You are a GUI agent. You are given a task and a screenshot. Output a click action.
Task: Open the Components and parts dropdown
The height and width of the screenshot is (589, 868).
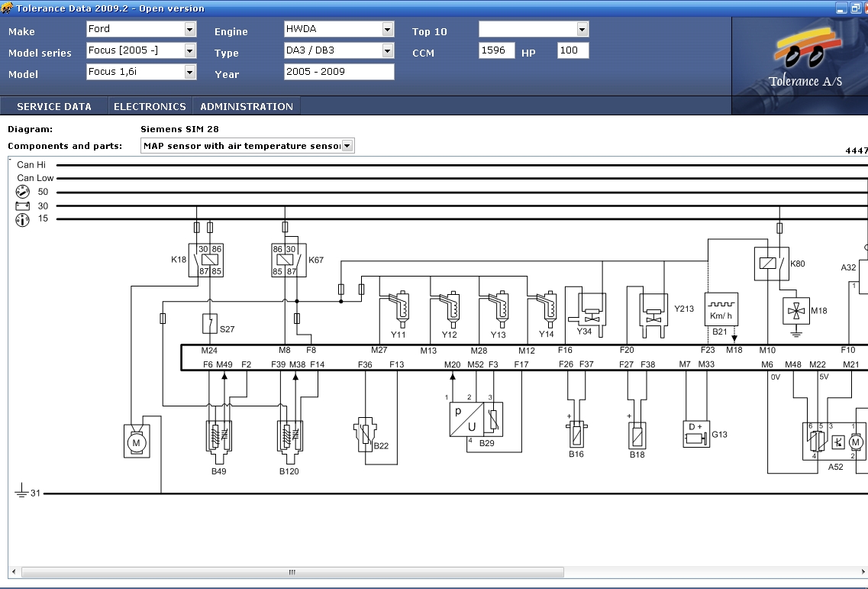247,146
